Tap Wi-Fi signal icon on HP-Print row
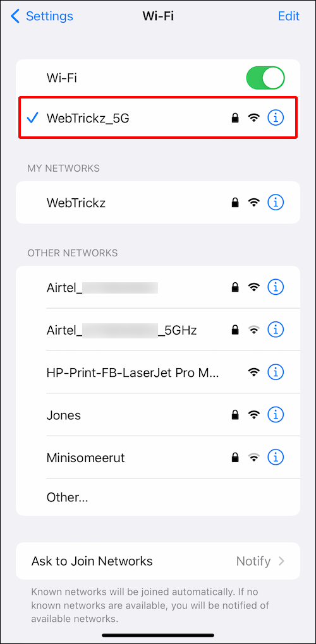This screenshot has width=316, height=644. click(254, 372)
